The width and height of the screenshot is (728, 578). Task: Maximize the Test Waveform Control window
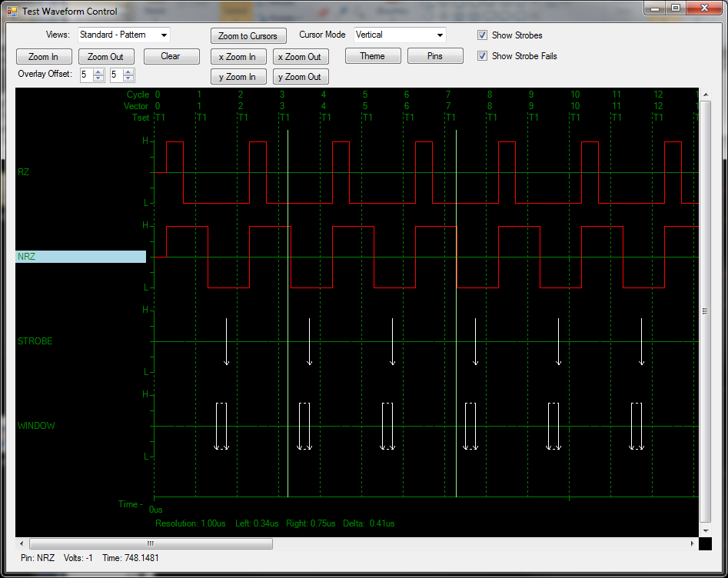(x=676, y=8)
